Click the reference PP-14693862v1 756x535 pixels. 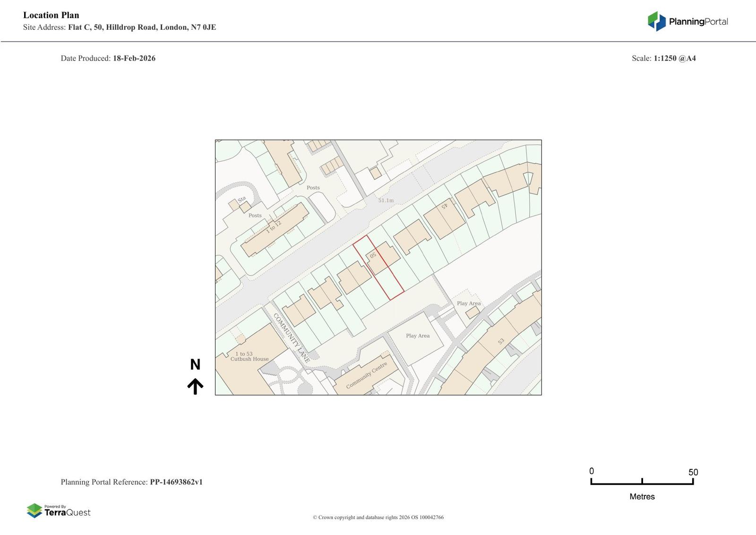pyautogui.click(x=176, y=482)
